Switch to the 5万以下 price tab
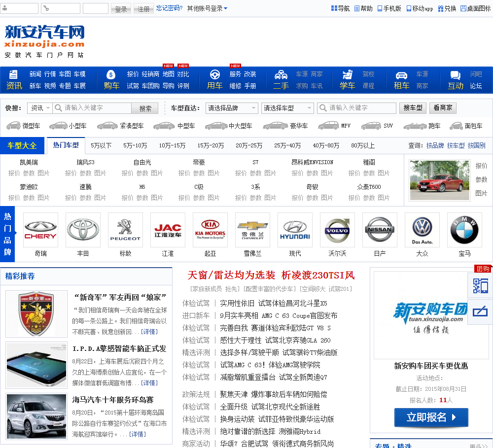Screen dimensions: 493x448 (101, 145)
